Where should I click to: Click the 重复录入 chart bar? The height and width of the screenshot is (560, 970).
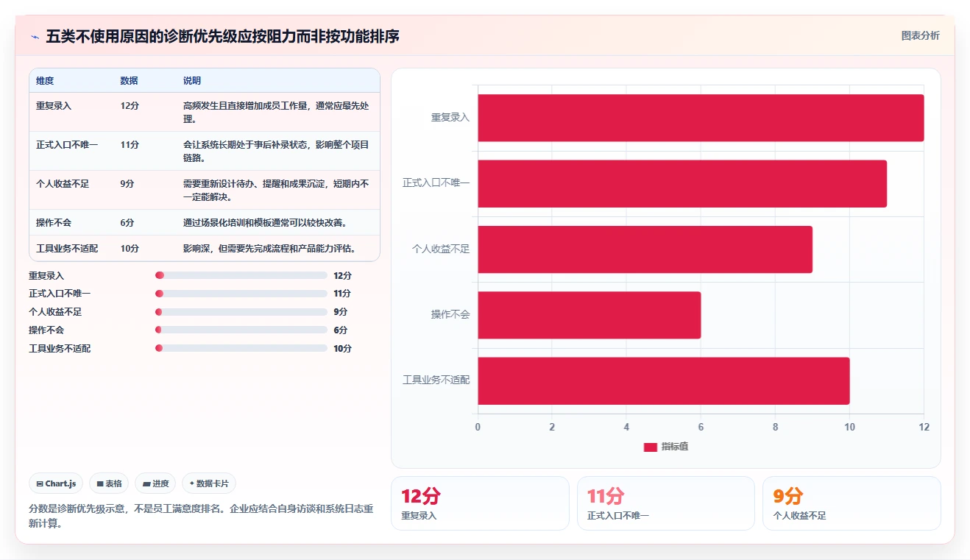tap(701, 118)
